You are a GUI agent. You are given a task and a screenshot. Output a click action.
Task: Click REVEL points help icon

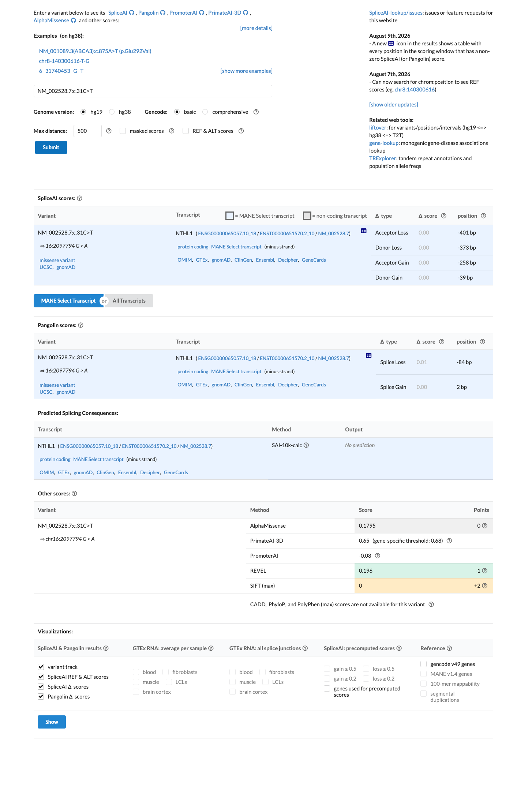(485, 571)
